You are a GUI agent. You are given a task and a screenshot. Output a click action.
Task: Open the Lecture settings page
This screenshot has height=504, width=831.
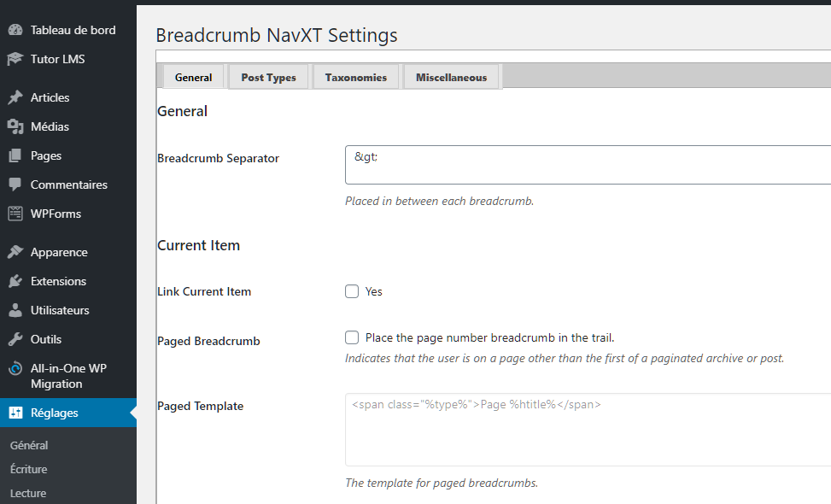[28, 493]
